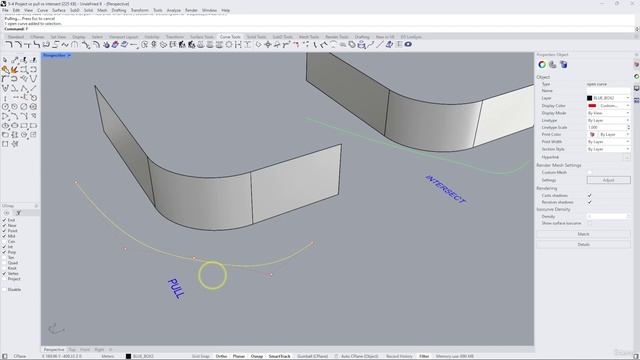Open the Layer dropdown in Properties
The image size is (640, 360).
[x=608, y=98]
